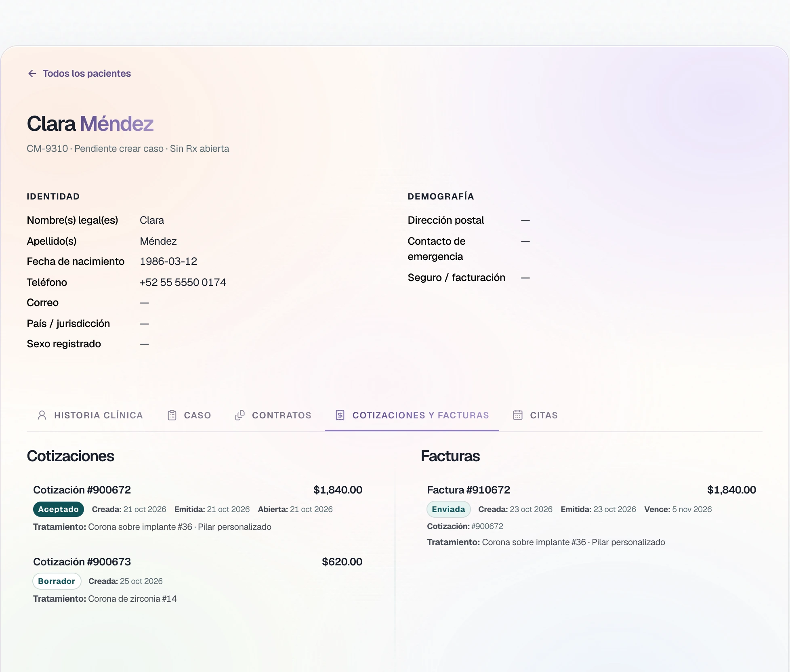Open the Contratos tab
This screenshot has width=790, height=672.
click(x=273, y=415)
